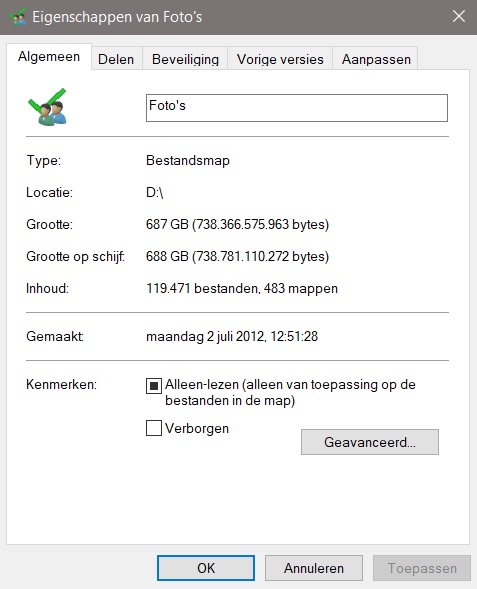477x589 pixels.
Task: Open the Beveiliging tab
Action: [185, 59]
